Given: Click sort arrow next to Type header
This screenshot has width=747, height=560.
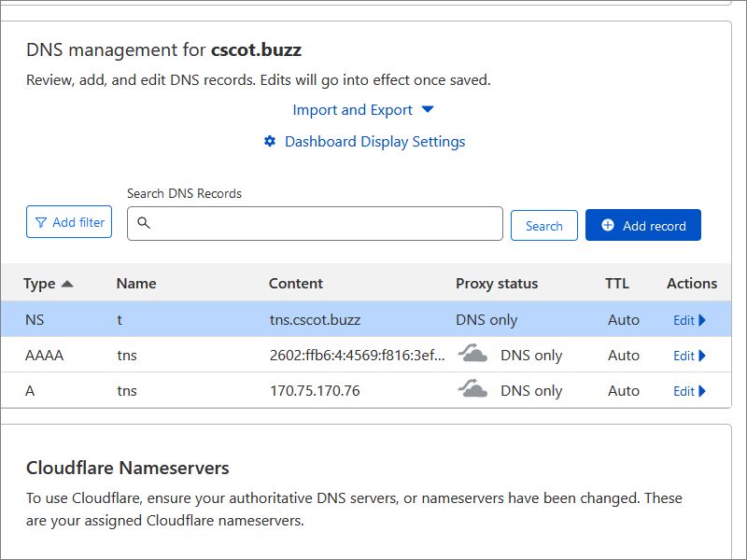Looking at the screenshot, I should [67, 284].
